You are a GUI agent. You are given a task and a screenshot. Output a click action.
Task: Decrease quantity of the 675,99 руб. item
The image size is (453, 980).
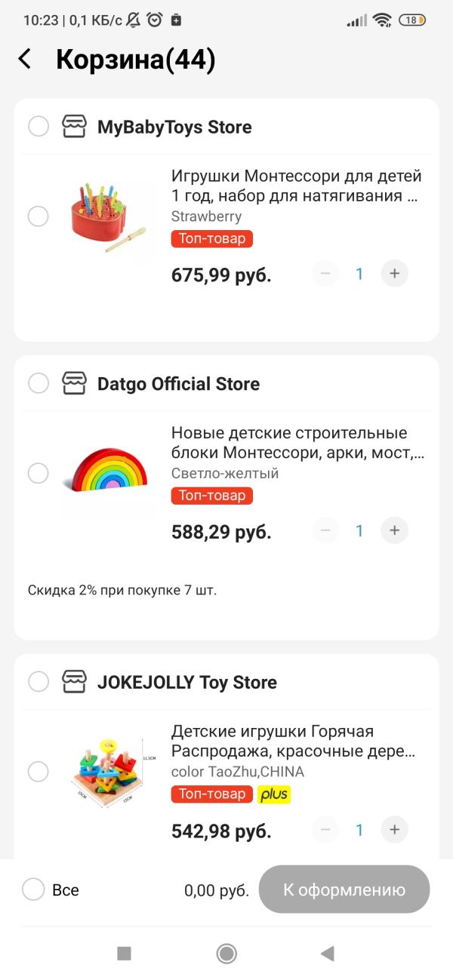(325, 273)
